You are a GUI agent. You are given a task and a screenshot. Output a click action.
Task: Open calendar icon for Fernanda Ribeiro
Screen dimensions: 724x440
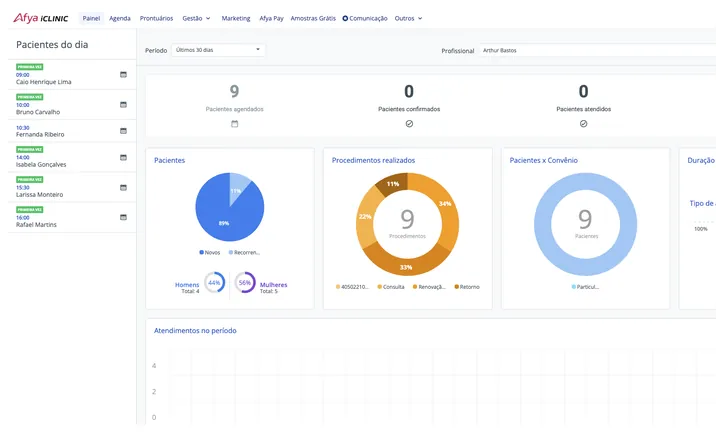tap(123, 131)
